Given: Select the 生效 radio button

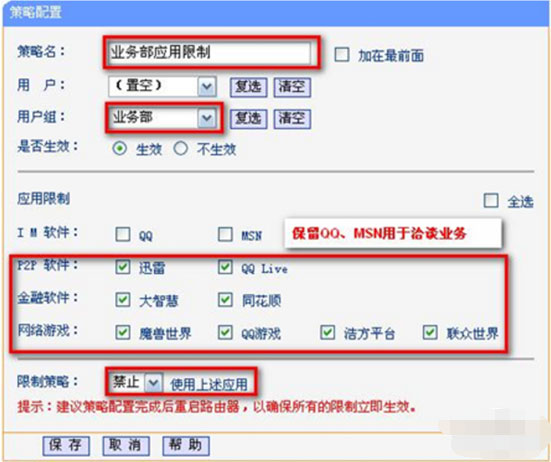Looking at the screenshot, I should tap(119, 149).
